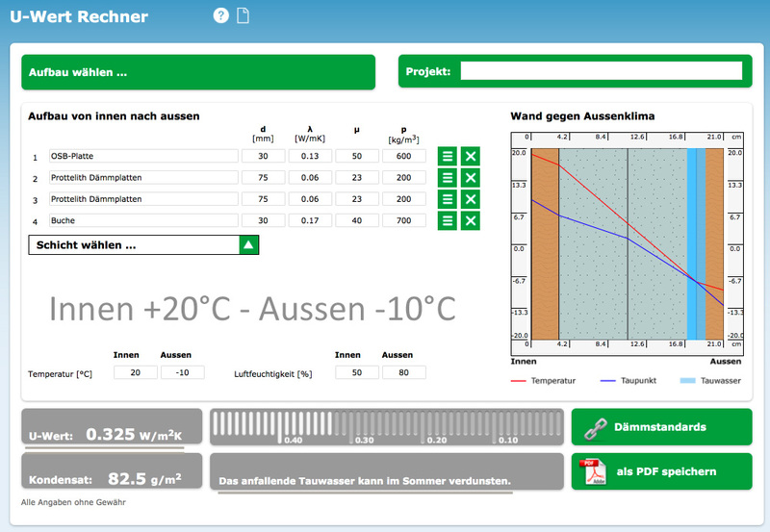The image size is (770, 532).
Task: Click the Projekt name input field
Action: click(601, 71)
